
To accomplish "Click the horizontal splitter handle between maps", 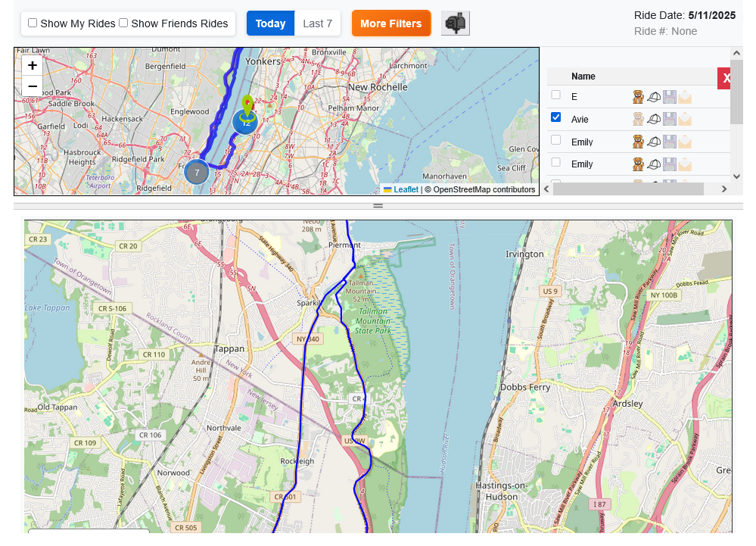I will 378,205.
